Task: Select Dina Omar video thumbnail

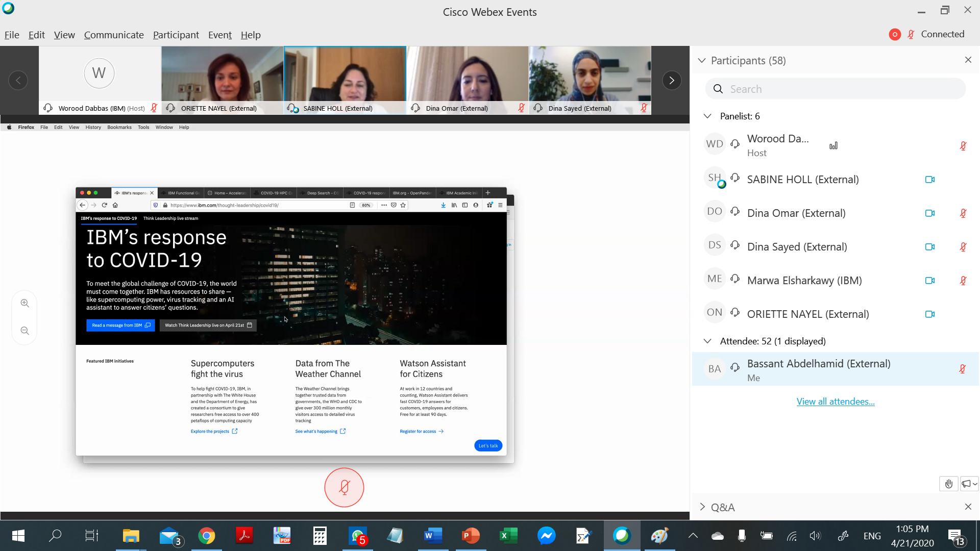Action: [x=468, y=80]
